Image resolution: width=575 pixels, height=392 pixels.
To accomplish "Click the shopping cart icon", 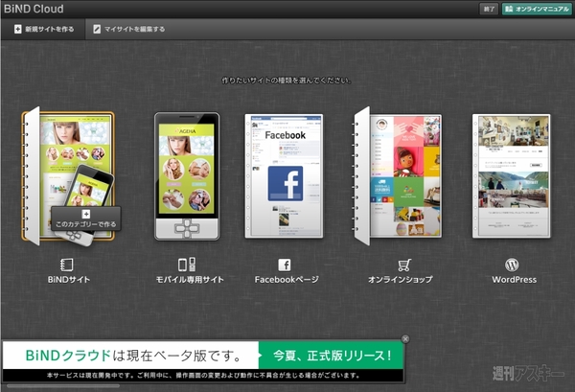I will (x=404, y=265).
